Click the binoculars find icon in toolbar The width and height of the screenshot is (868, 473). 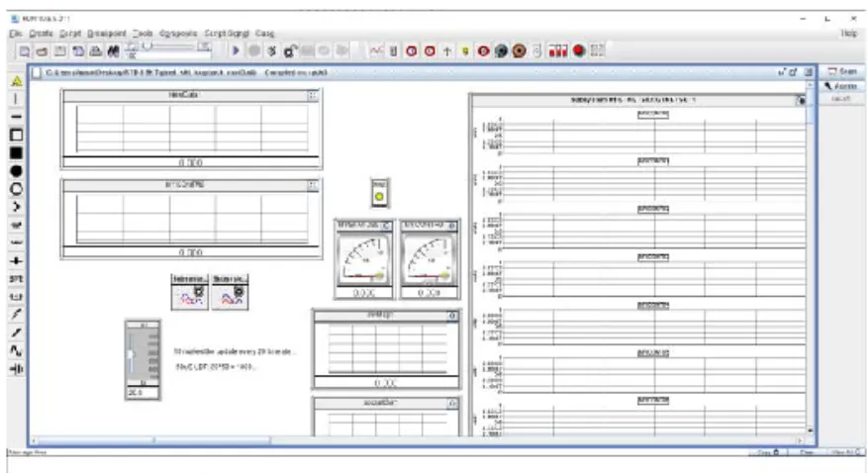(114, 51)
